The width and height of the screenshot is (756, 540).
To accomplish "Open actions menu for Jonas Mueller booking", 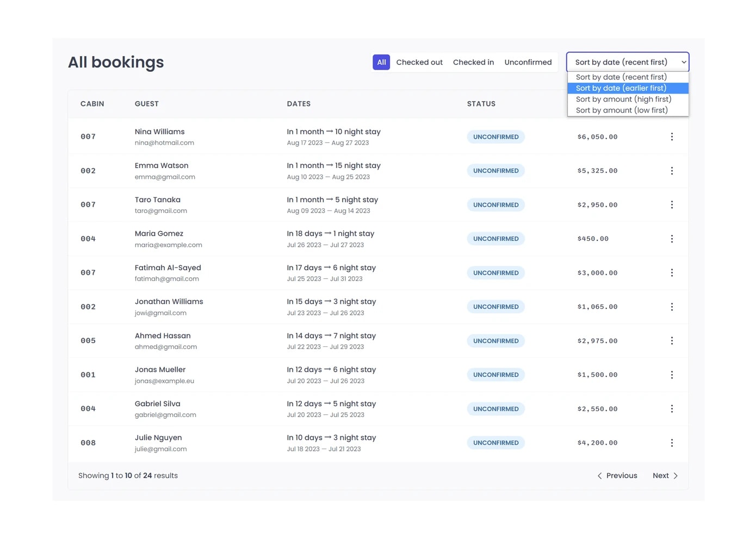I will click(672, 375).
